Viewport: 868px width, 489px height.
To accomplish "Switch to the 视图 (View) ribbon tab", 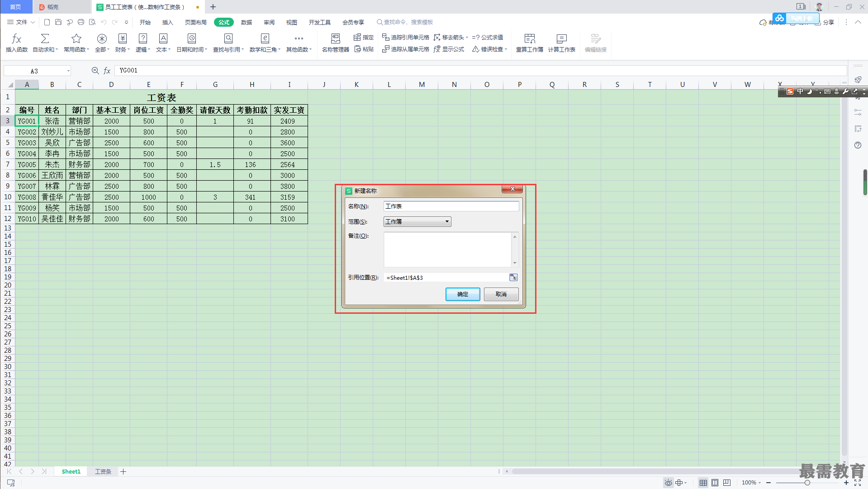I will [292, 22].
